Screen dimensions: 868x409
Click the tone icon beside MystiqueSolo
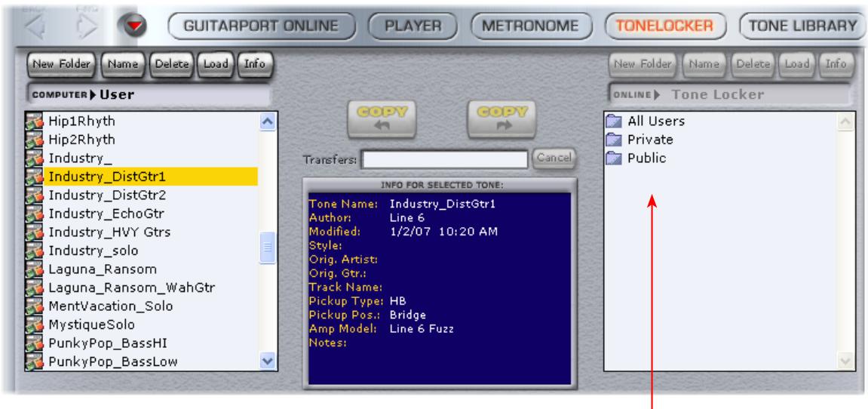click(x=35, y=324)
